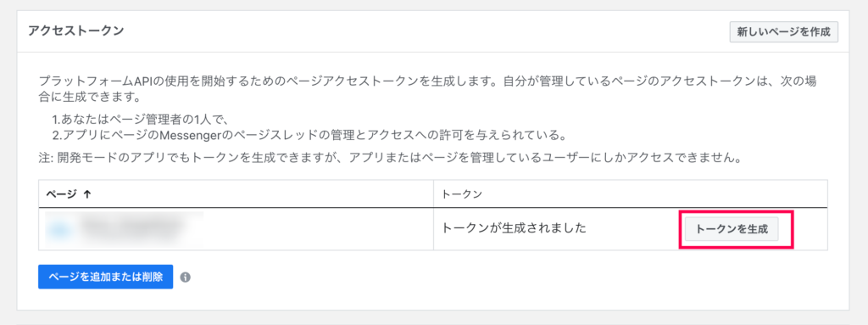Screen dimensions: 868x325
Task: Open the ページを追加または削除 blue button
Action: click(x=105, y=277)
